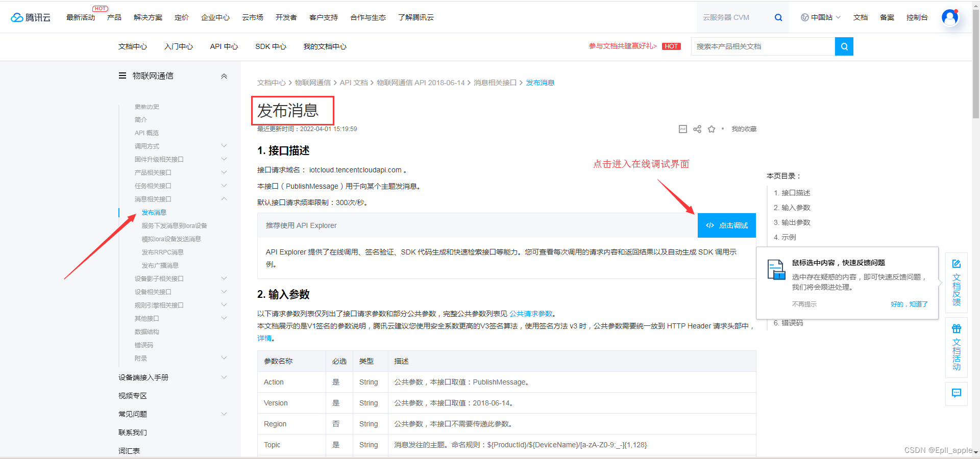The image size is (980, 459).
Task: Click 我的收藏 link
Action: [x=744, y=129]
